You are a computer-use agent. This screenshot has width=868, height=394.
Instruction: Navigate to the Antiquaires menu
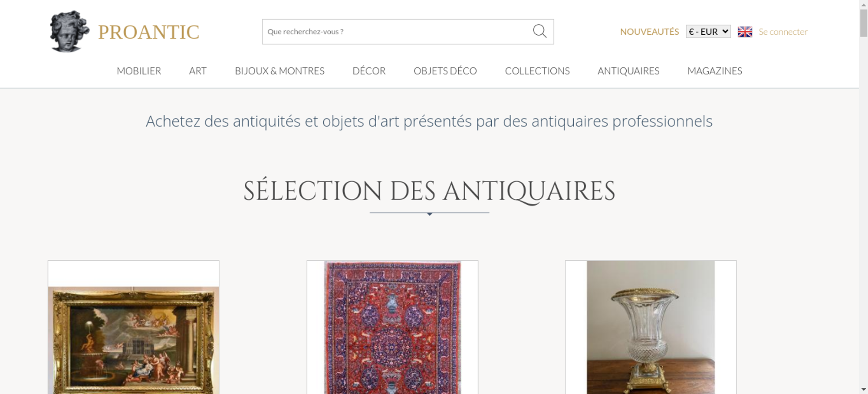628,71
